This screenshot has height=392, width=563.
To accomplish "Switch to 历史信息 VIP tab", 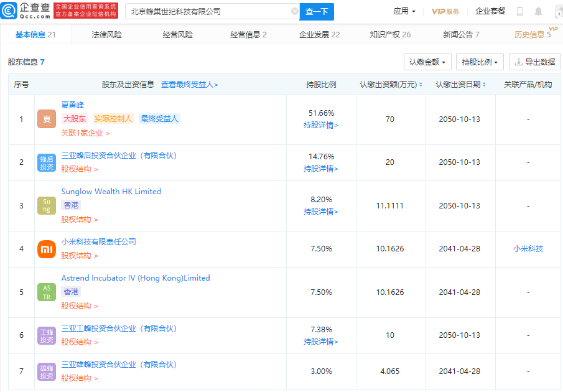I will pyautogui.click(x=533, y=34).
